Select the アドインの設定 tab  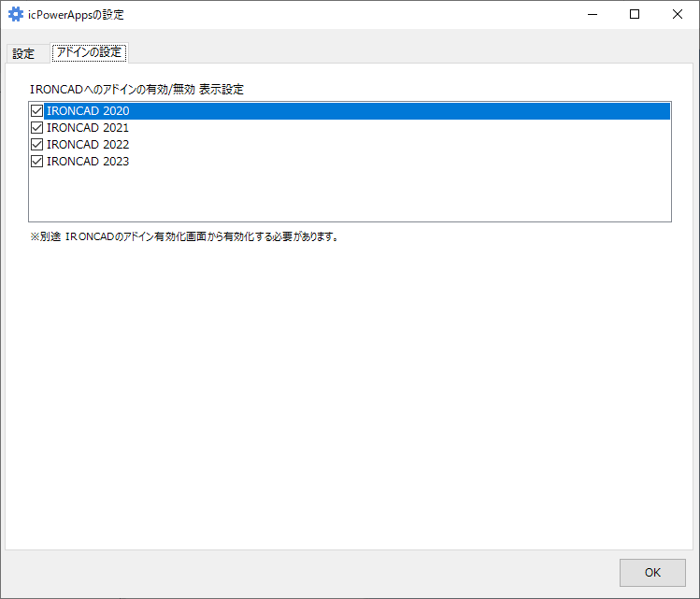pyautogui.click(x=89, y=52)
